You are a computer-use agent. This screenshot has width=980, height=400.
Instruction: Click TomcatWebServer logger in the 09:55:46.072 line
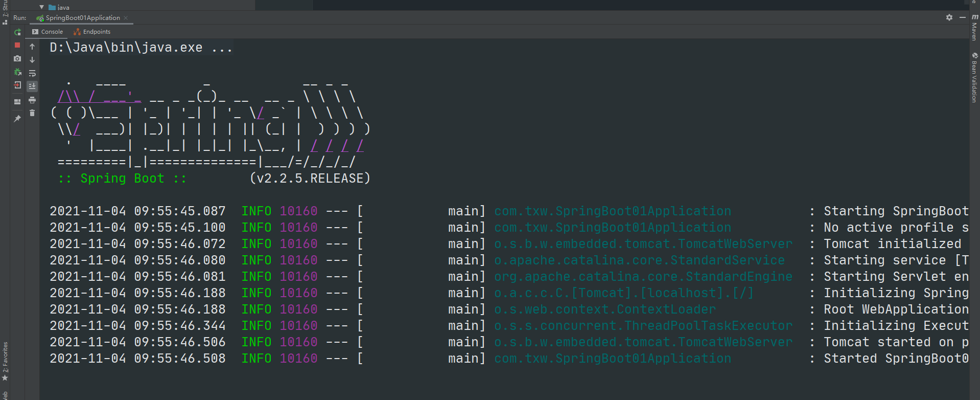(x=643, y=244)
